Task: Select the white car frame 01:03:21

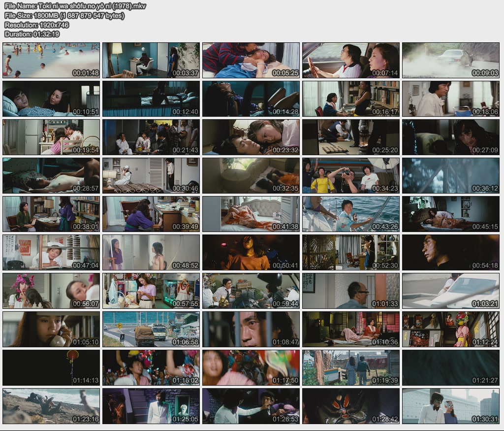Action: (451, 291)
